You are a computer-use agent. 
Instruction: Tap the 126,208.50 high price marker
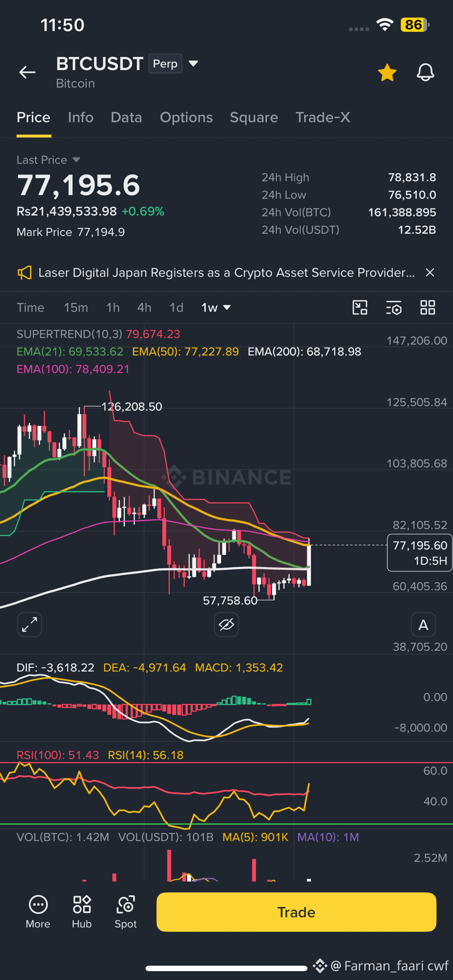[x=132, y=407]
